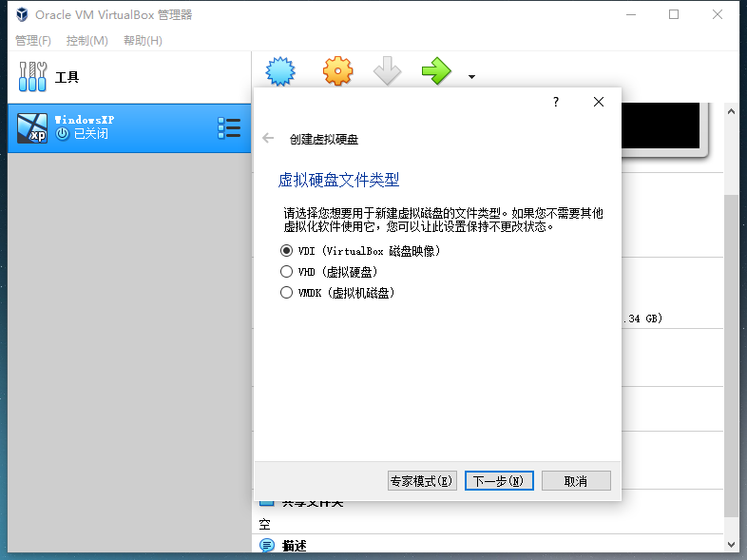Select the VMDK (虚拟机磁盘) option
This screenshot has height=560, width=747.
(x=337, y=293)
